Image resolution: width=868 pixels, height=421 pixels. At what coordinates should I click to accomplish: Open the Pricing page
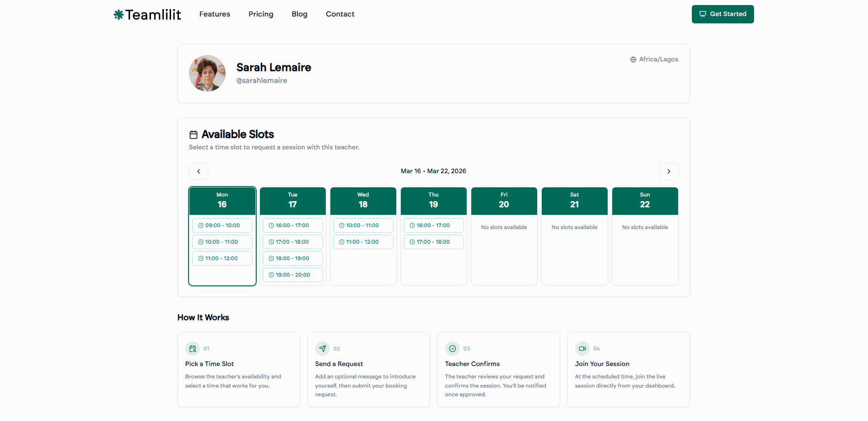(x=261, y=14)
